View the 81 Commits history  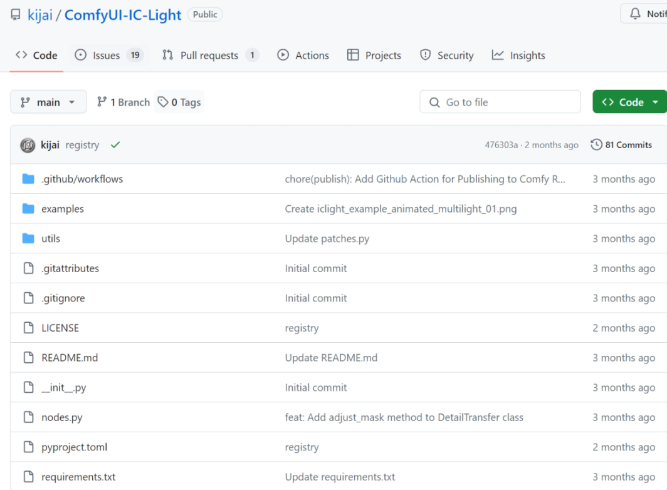click(x=621, y=145)
